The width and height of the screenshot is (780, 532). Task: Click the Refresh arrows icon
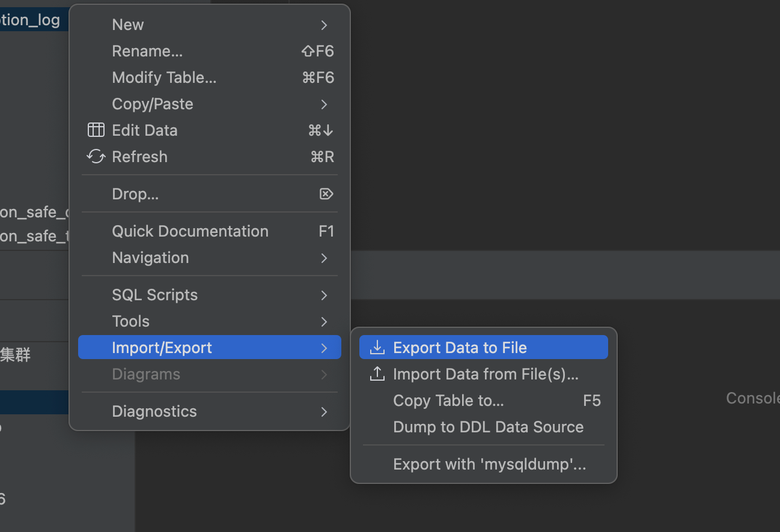click(96, 157)
